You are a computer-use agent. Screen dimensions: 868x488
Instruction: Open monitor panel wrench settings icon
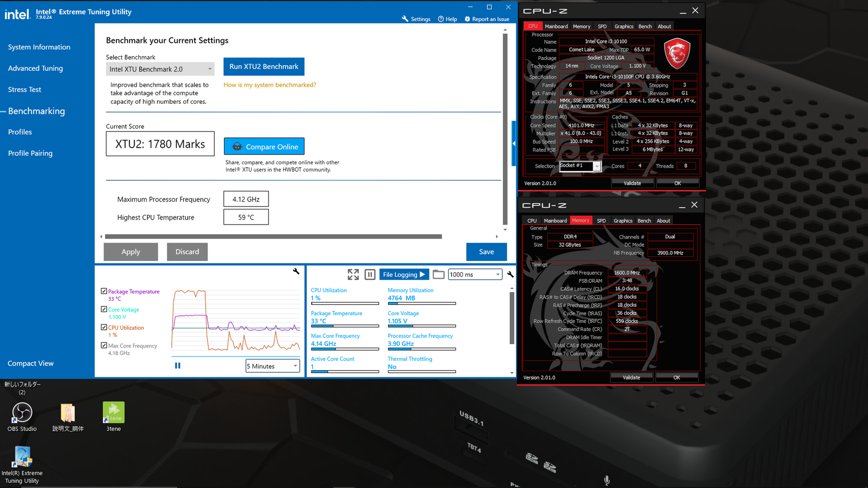(x=510, y=274)
